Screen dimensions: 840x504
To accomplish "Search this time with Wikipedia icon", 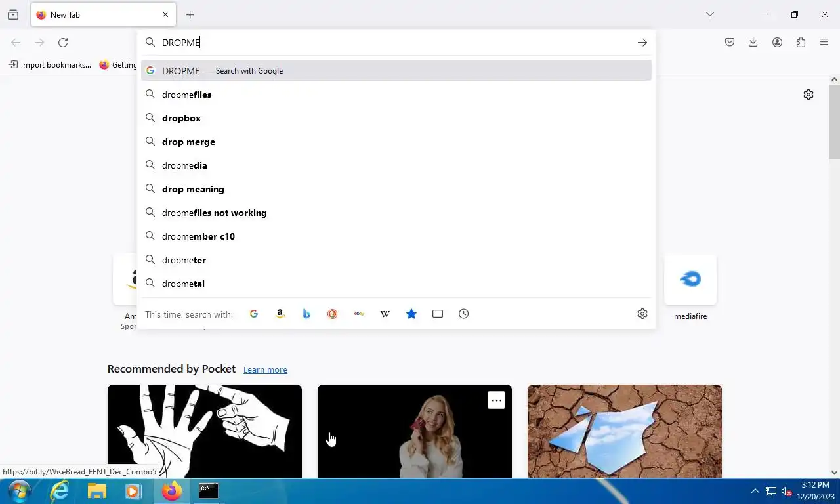I will [385, 314].
